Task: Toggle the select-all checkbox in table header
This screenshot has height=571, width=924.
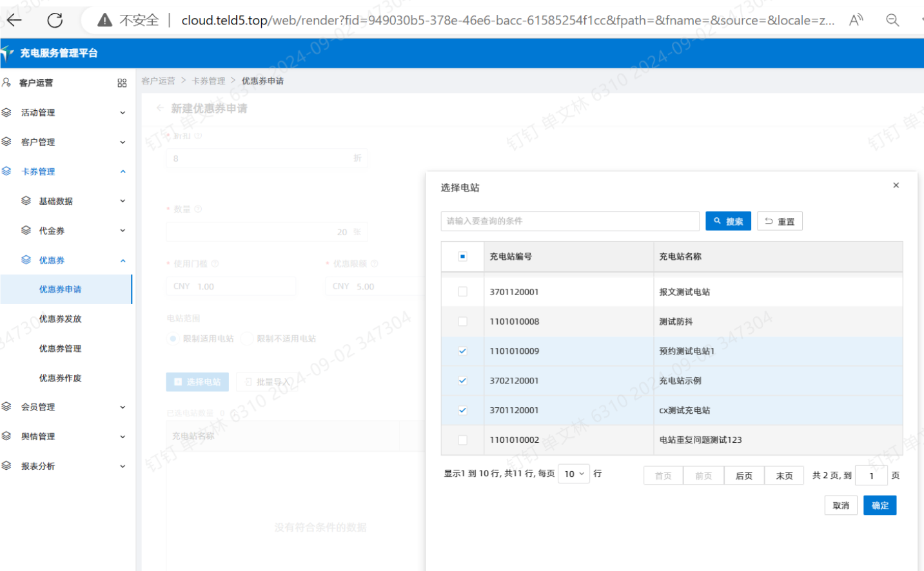Action: coord(462,256)
